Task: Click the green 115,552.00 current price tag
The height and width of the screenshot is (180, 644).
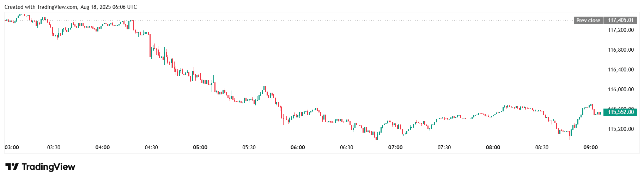Action: click(x=620, y=112)
